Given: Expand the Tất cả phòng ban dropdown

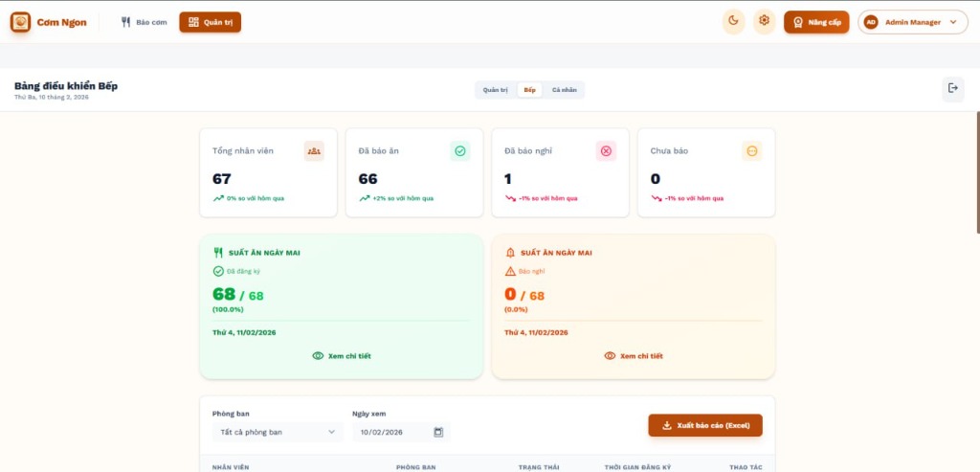Looking at the screenshot, I should (278, 432).
